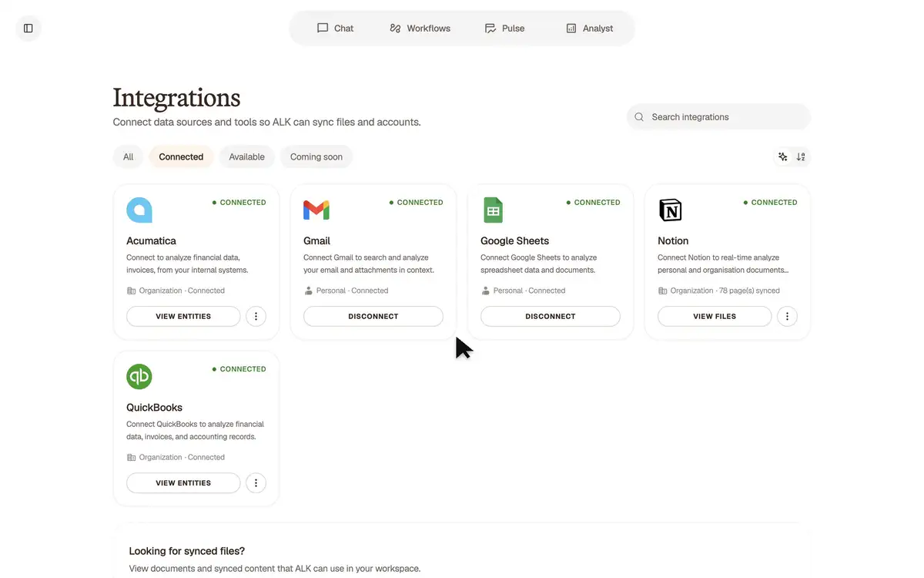Click View Files on the Notion card
The height and width of the screenshot is (578, 924).
pos(715,316)
